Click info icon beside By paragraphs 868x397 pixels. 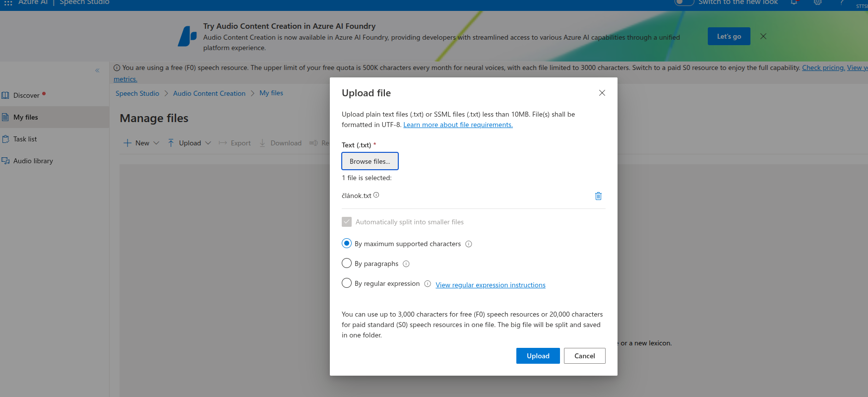coord(406,264)
